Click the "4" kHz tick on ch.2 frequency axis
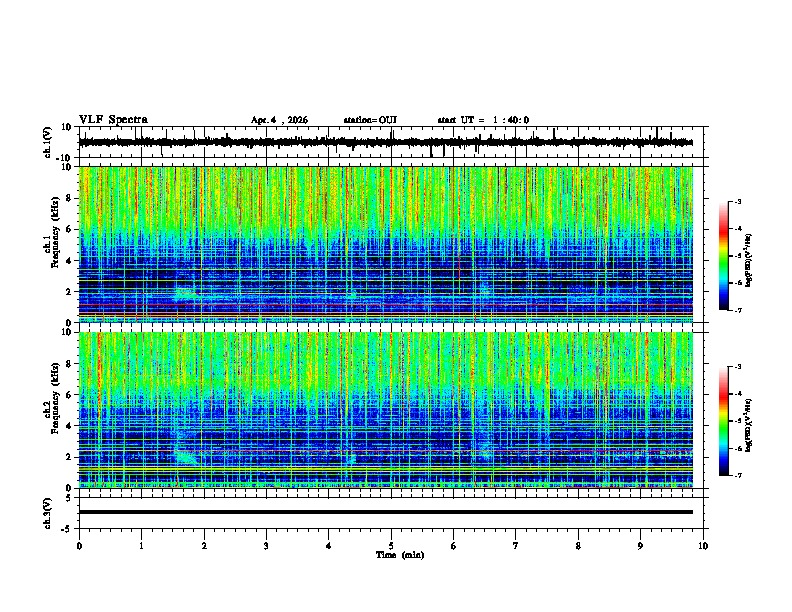 pyautogui.click(x=69, y=426)
